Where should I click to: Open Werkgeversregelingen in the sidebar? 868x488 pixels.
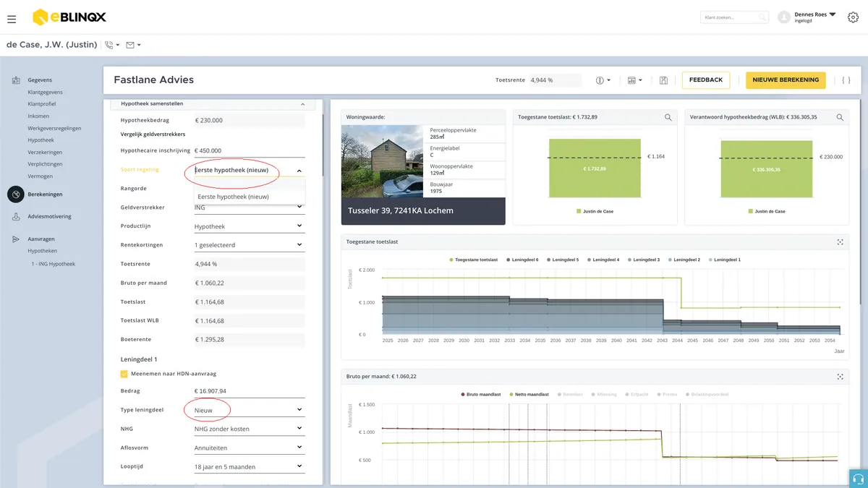pos(54,128)
